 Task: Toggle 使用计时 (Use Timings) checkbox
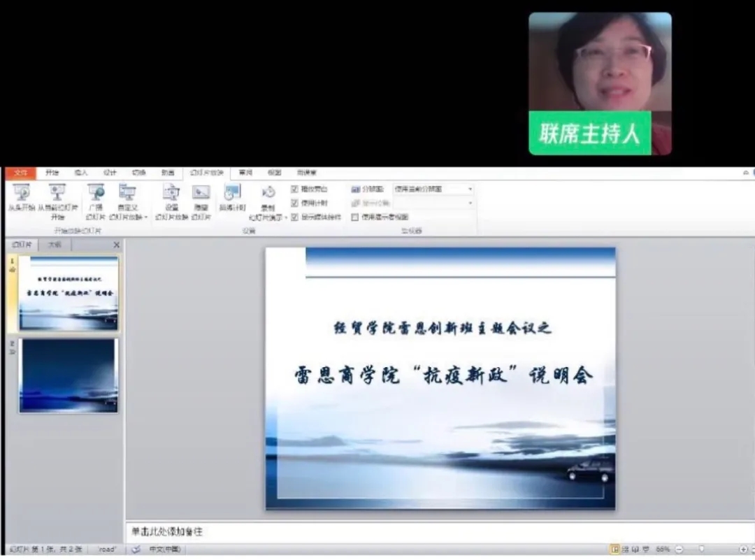point(295,203)
